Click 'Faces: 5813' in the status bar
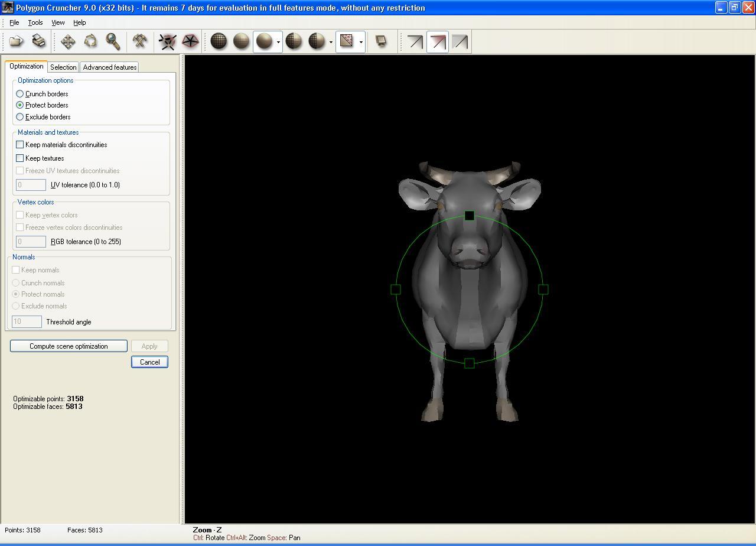 [85, 530]
